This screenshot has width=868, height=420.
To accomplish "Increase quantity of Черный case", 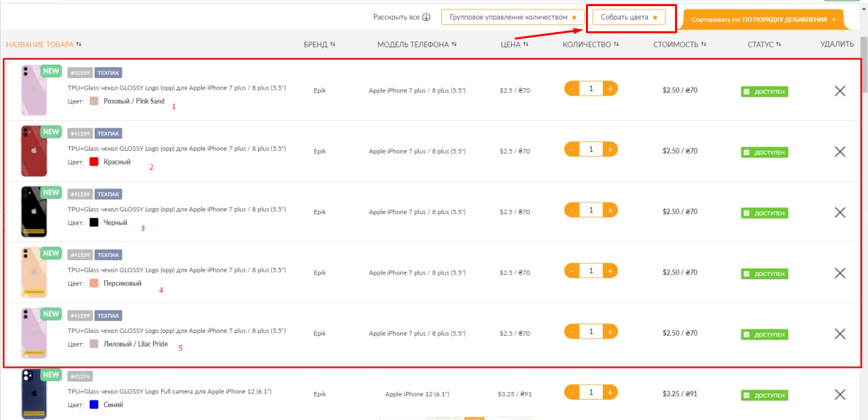I will 610,210.
